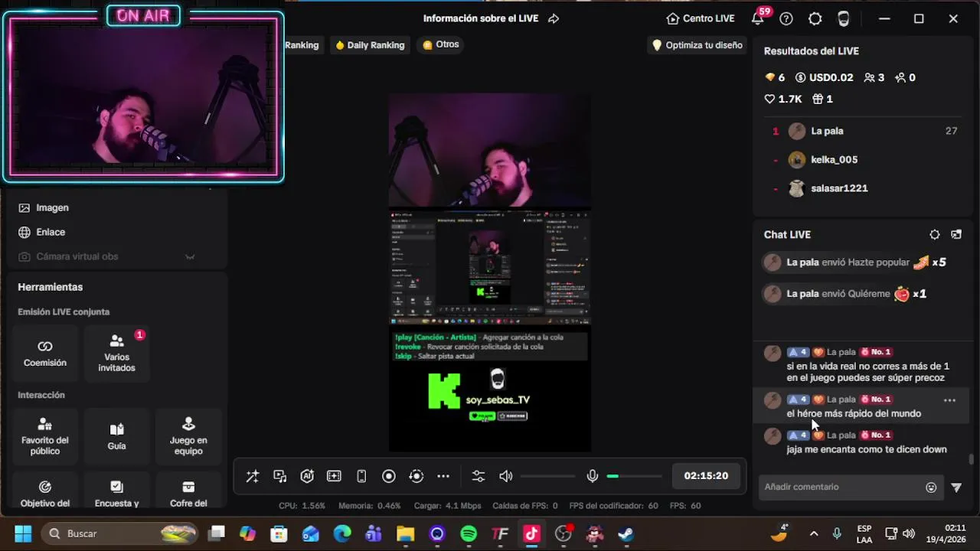The width and height of the screenshot is (980, 551).
Task: Open the help question mark icon
Action: pos(786,18)
